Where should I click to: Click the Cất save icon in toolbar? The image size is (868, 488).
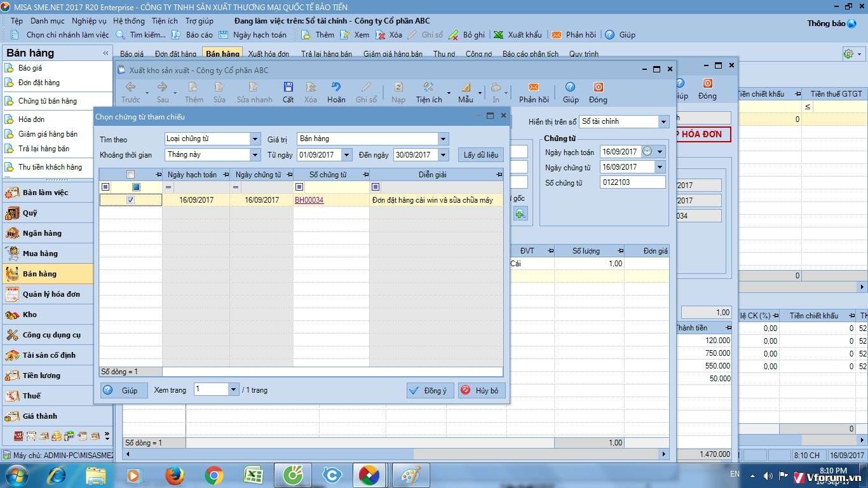[288, 88]
